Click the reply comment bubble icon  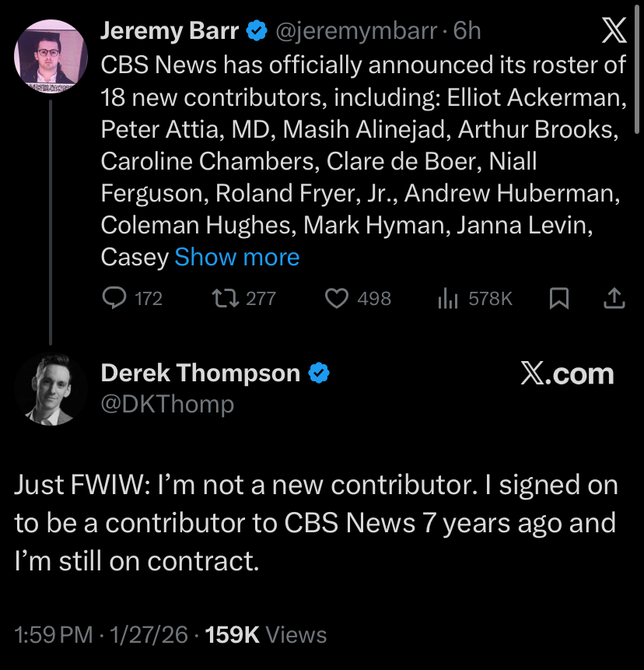pyautogui.click(x=115, y=298)
